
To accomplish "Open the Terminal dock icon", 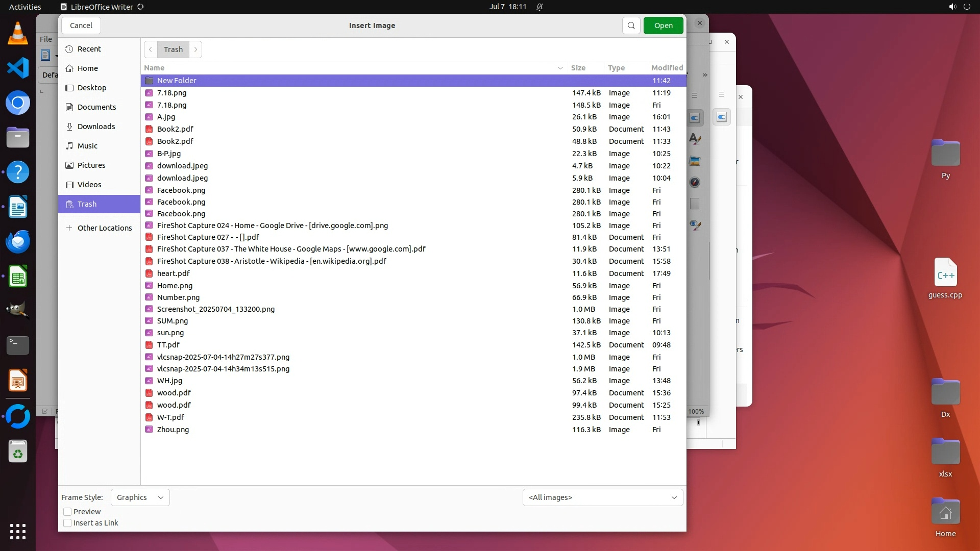I will click(x=18, y=345).
